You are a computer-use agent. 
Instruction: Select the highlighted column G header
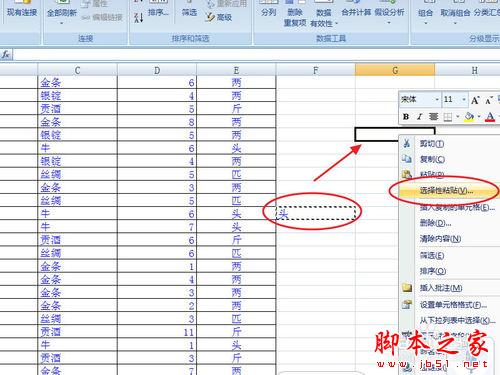395,70
